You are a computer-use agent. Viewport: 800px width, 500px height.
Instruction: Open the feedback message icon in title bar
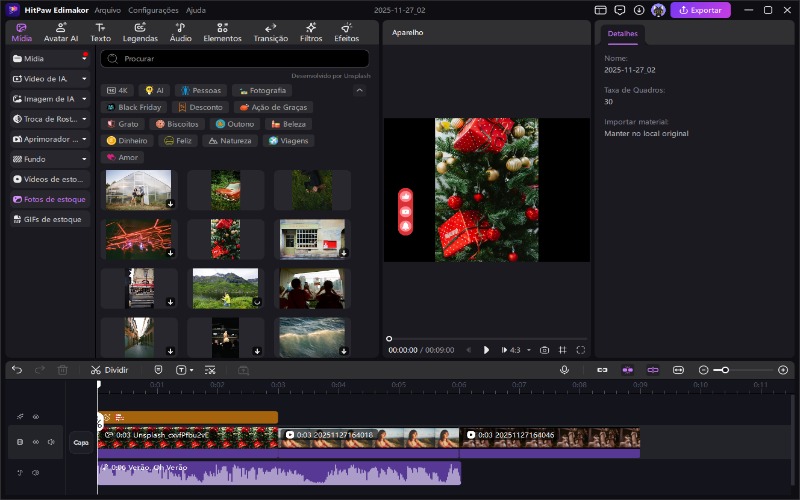pos(620,10)
